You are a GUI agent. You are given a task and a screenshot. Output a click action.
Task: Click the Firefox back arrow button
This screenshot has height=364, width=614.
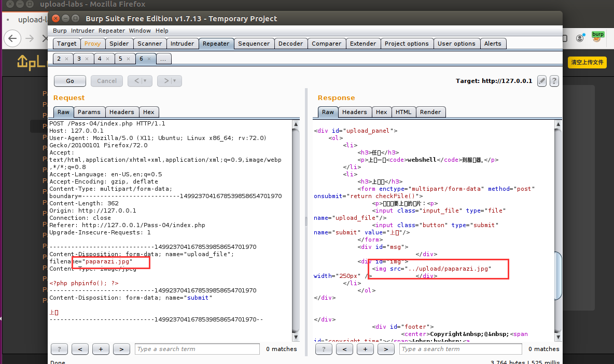point(12,38)
